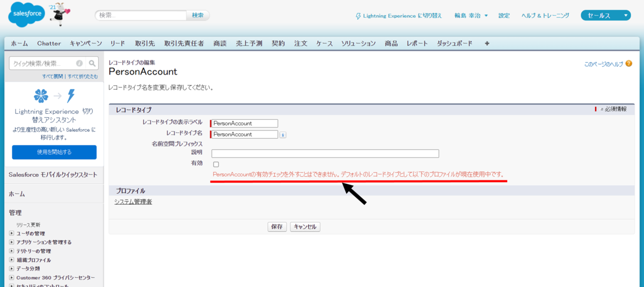The width and height of the screenshot is (644, 287).
Task: Expand 組織プロファイル tree node
Action: pyautogui.click(x=12, y=260)
